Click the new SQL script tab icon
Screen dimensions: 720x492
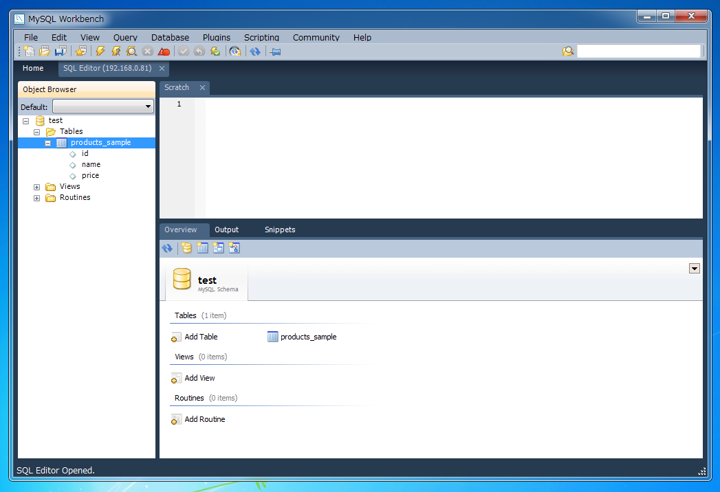29,51
